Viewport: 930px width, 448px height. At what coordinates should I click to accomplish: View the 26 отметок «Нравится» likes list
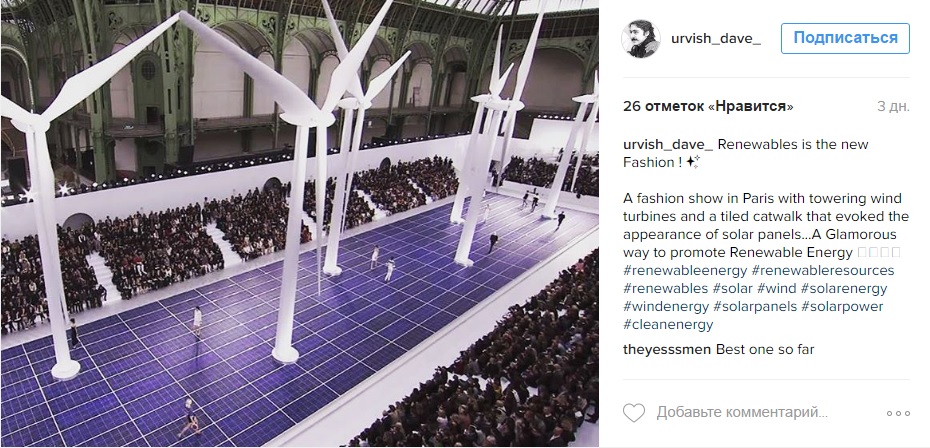pyautogui.click(x=708, y=107)
